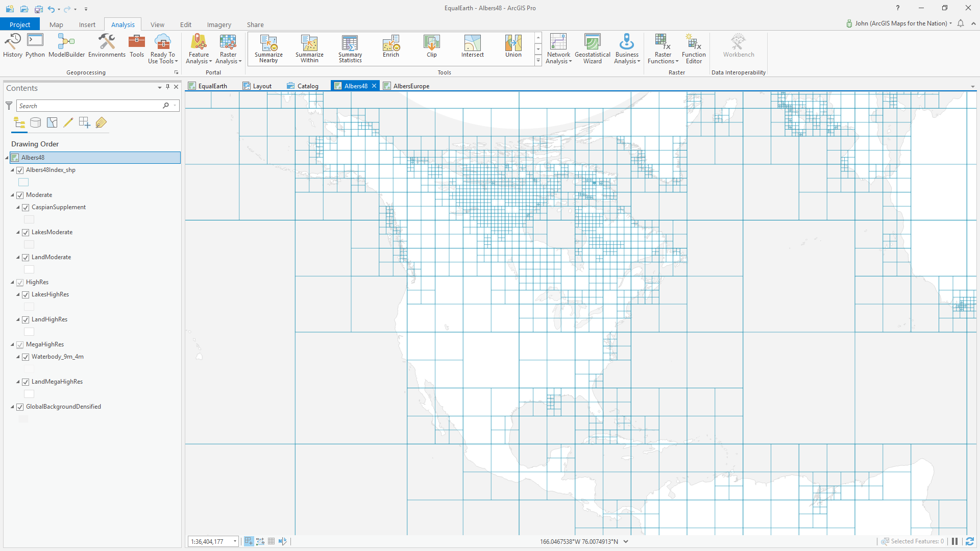Open Raster Analysis portal tools
The width and height of the screenshot is (980, 551).
click(228, 49)
